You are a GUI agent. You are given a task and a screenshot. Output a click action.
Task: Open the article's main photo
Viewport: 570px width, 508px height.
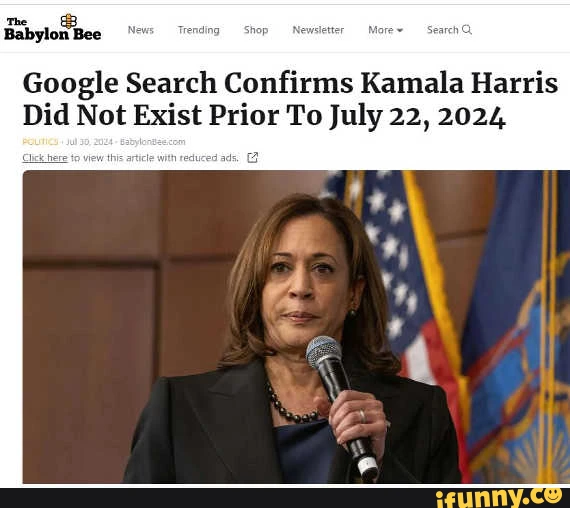[296, 327]
